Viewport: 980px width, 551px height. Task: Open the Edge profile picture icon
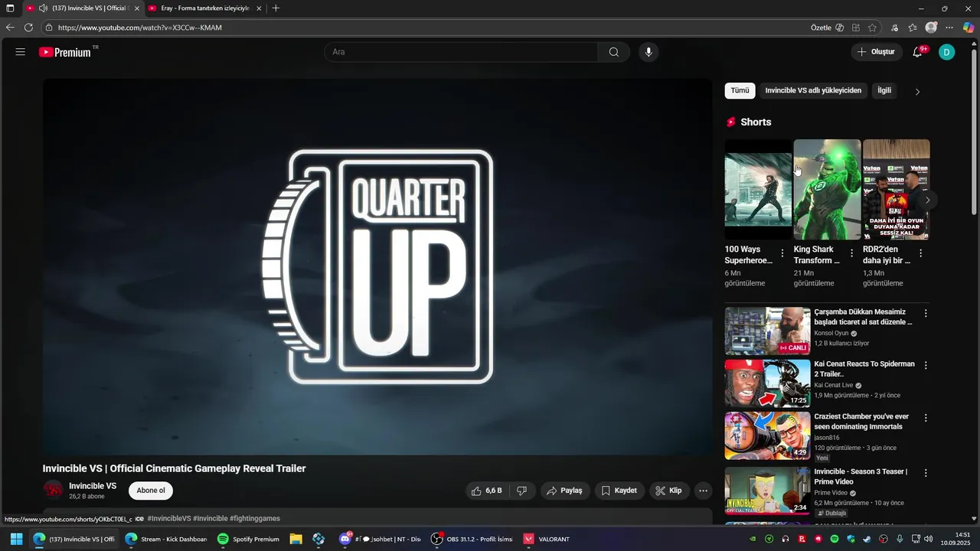tap(931, 28)
